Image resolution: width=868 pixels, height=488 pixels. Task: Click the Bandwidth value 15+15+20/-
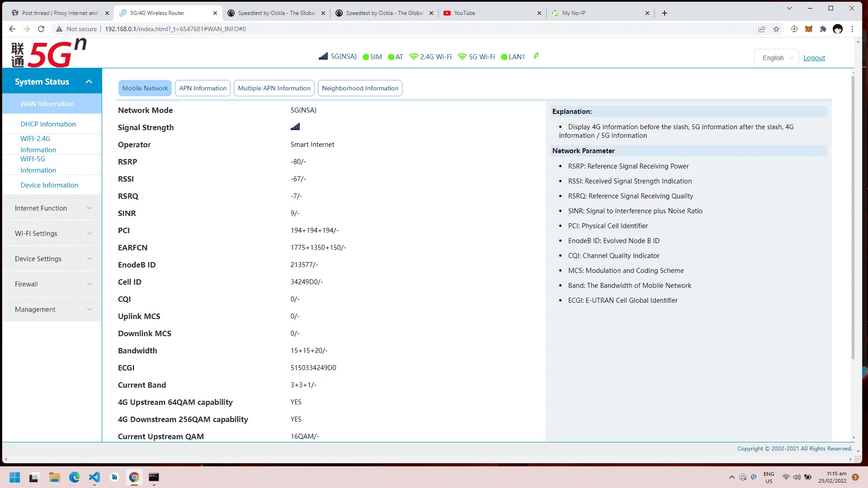tap(309, 351)
